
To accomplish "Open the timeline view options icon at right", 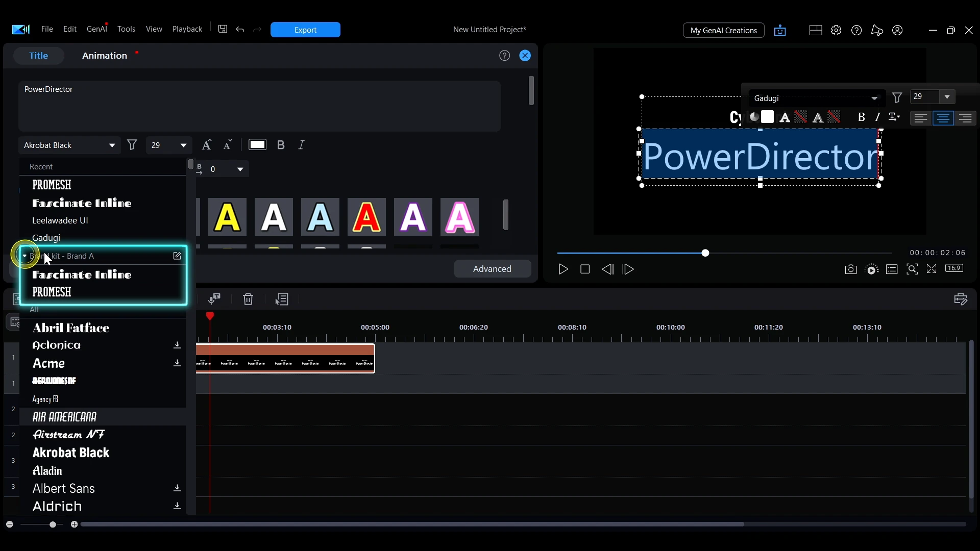I will (x=961, y=299).
